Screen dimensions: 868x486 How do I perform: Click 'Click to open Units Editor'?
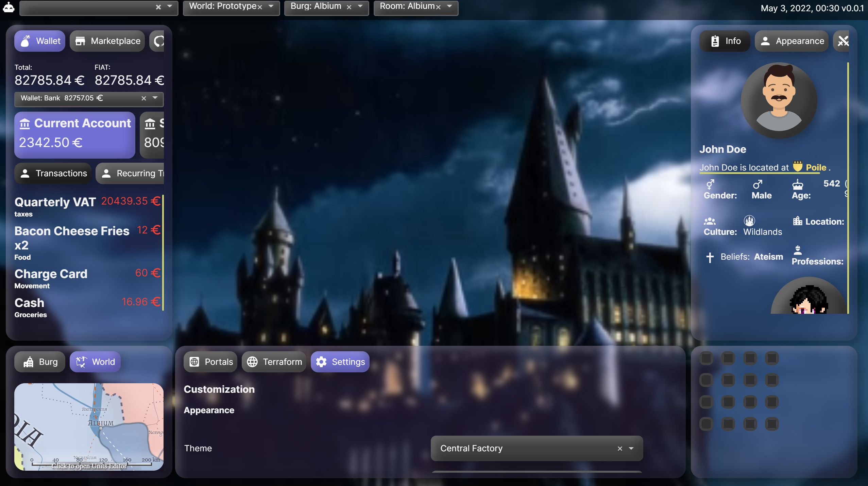89,466
